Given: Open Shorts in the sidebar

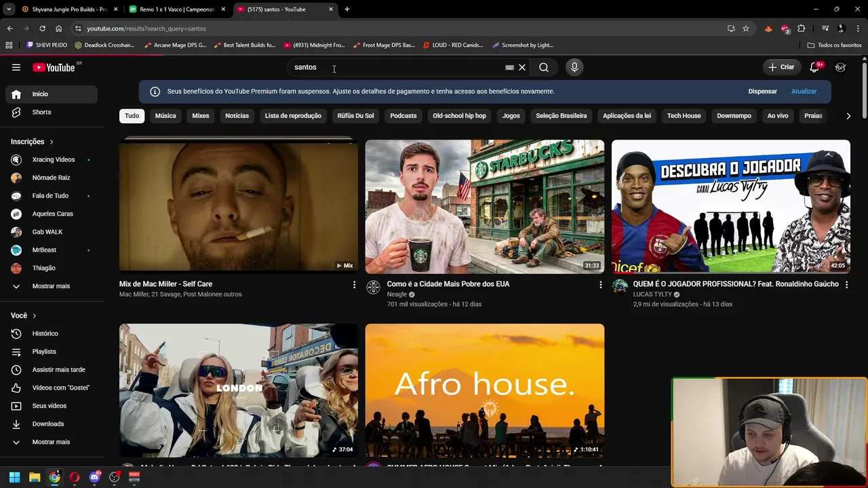Looking at the screenshot, I should click(52, 112).
